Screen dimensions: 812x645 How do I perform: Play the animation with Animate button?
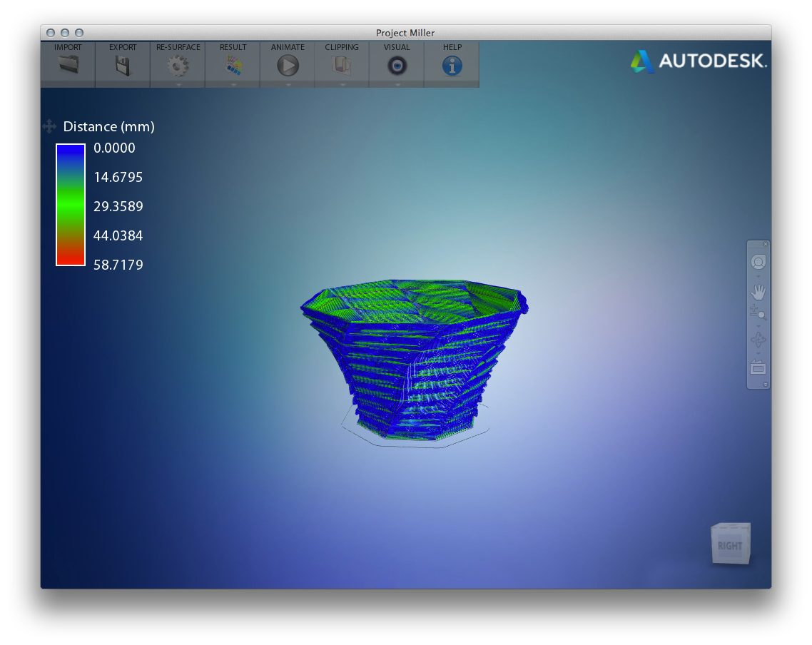(288, 66)
